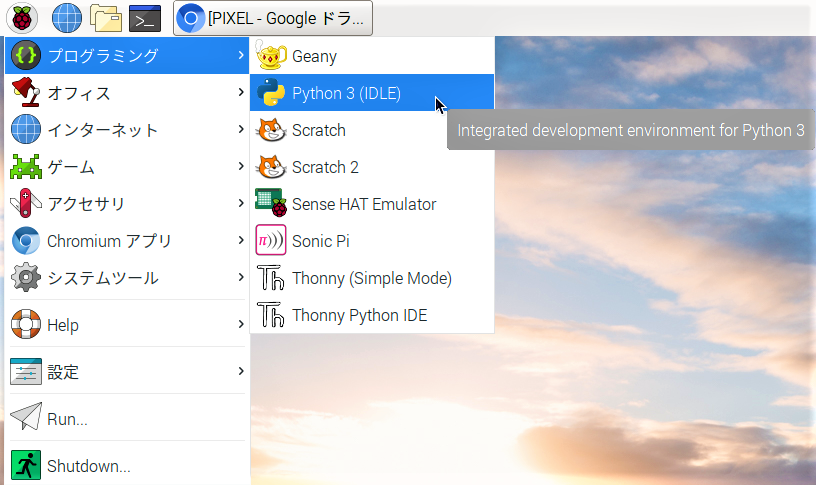Click the sliders icon beside 設定

26,372
